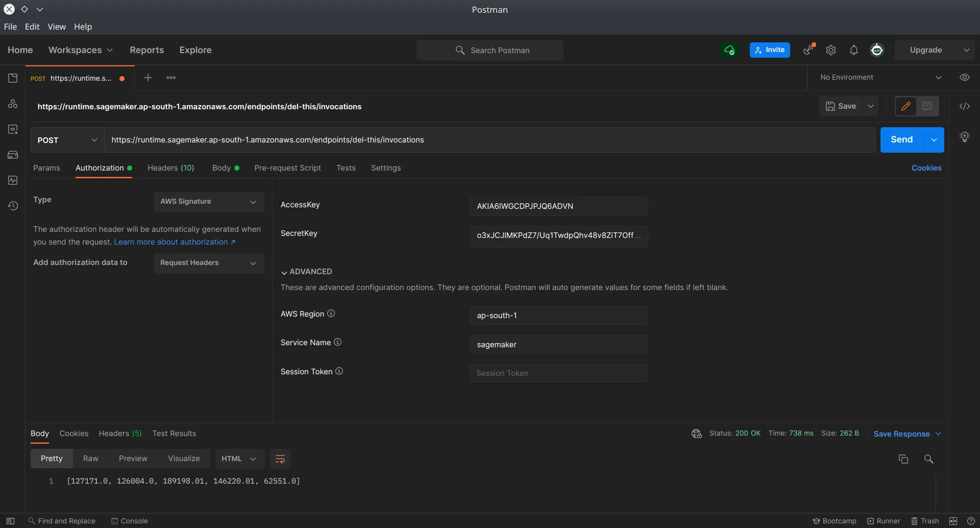This screenshot has width=980, height=528.
Task: Click the Session Token input
Action: pos(558,373)
